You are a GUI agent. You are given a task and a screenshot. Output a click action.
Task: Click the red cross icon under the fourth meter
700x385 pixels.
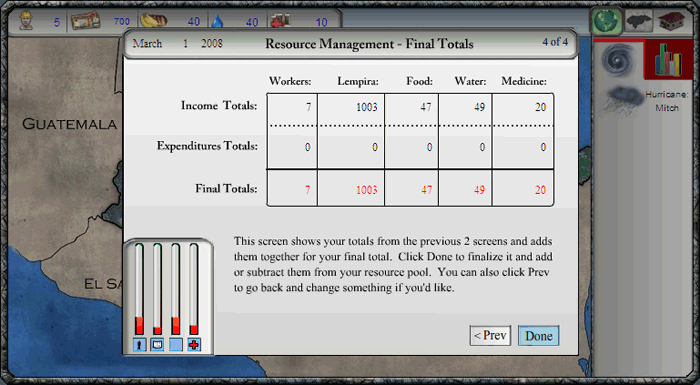(194, 344)
